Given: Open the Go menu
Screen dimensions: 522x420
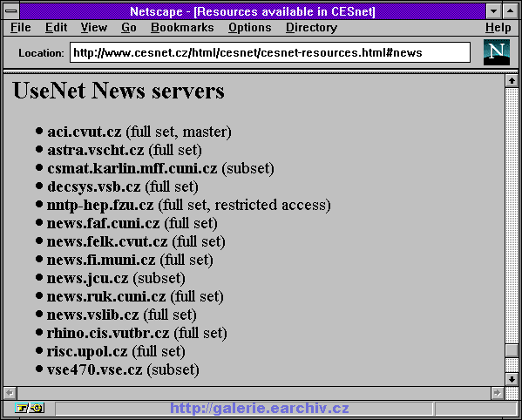Looking at the screenshot, I should (x=129, y=27).
